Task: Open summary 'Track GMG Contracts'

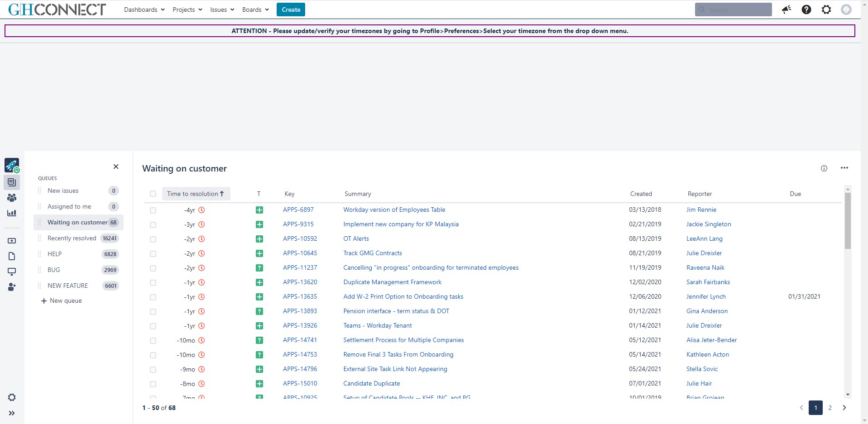Action: coord(373,253)
